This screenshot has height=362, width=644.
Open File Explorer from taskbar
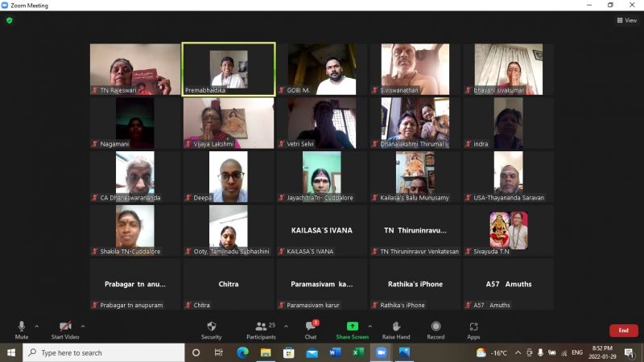pyautogui.click(x=266, y=352)
